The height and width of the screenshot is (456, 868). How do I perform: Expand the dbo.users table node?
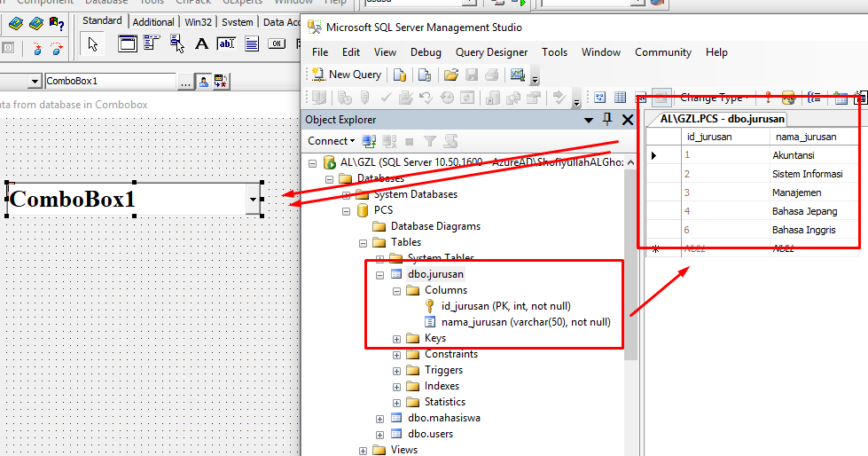pos(379,435)
